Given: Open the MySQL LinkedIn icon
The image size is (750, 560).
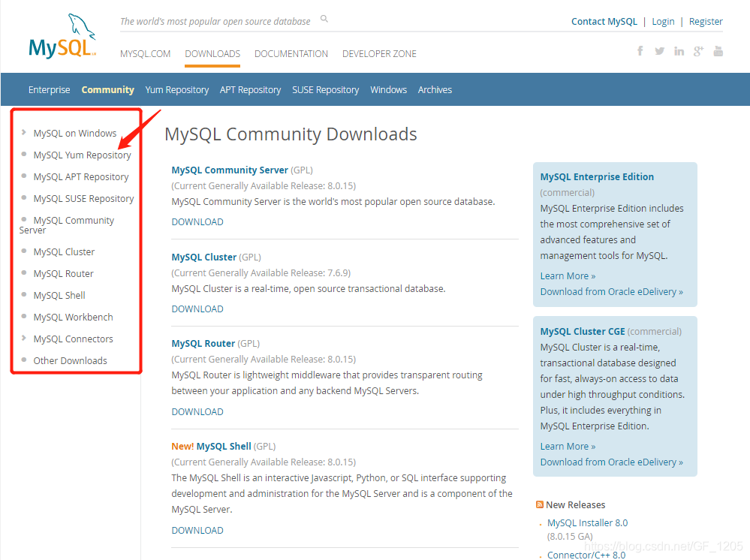Looking at the screenshot, I should pos(679,51).
